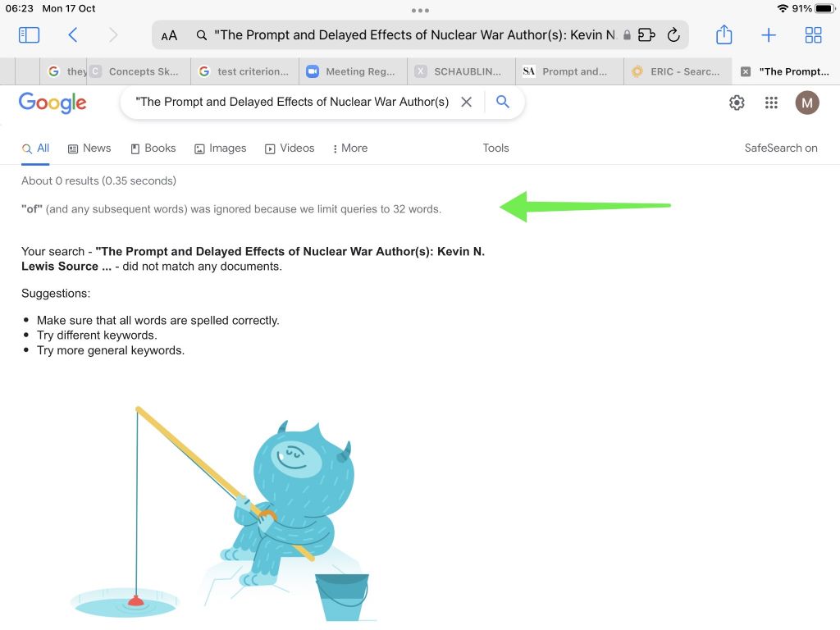Open the Safari sidebar panel
This screenshot has width=840, height=630.
[29, 35]
